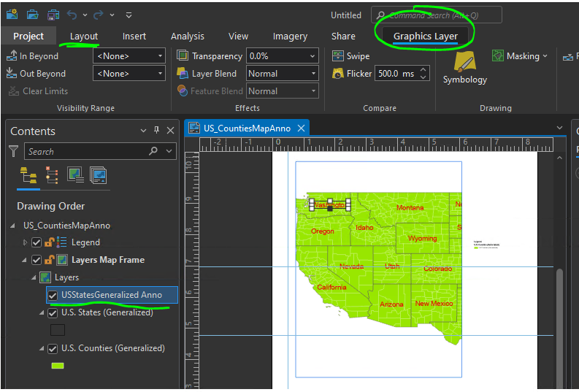579x392 pixels.
Task: Click the Undo arrow icon
Action: (x=72, y=15)
